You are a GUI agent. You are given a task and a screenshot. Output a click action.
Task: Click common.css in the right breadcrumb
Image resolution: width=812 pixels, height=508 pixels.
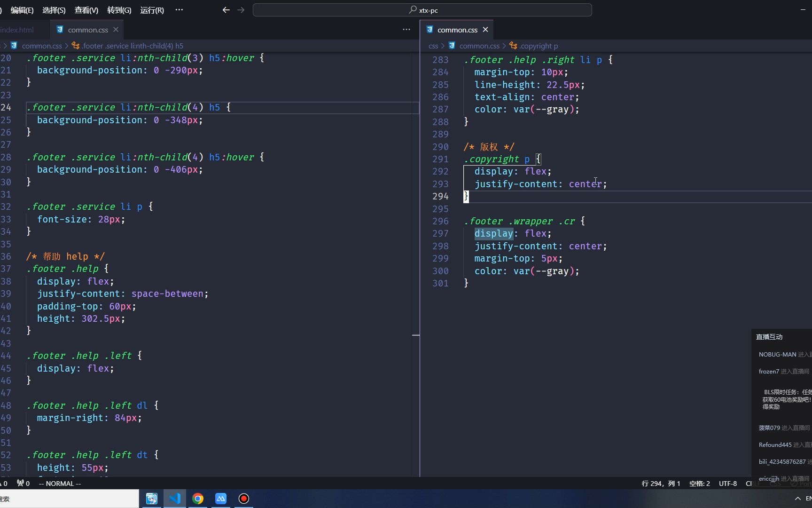pyautogui.click(x=479, y=46)
